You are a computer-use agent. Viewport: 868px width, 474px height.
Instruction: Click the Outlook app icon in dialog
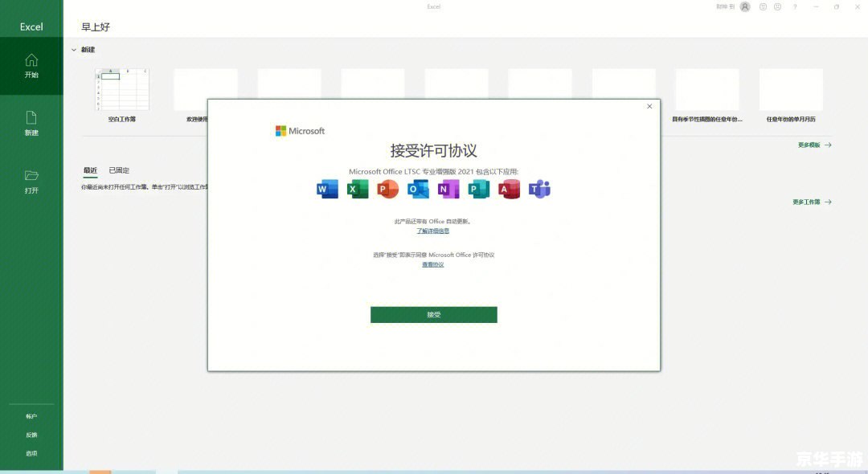coord(418,189)
